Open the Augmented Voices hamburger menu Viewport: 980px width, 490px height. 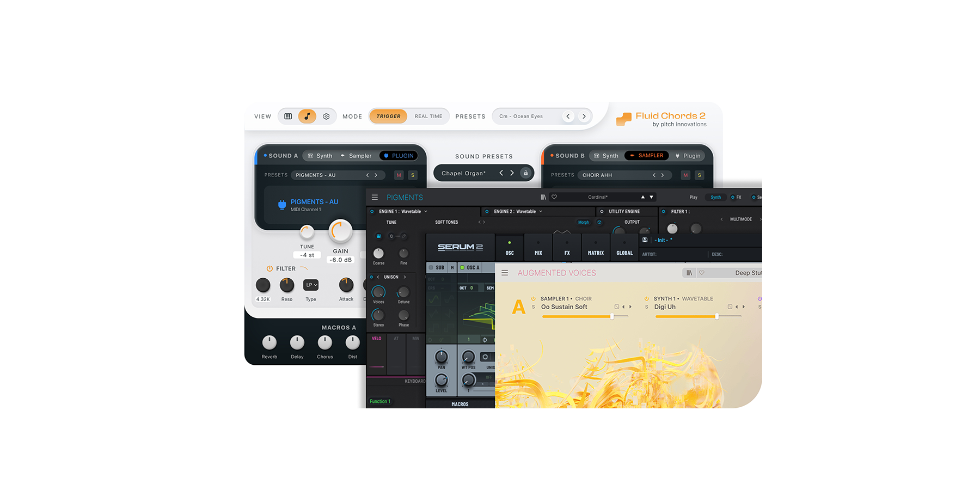tap(505, 273)
